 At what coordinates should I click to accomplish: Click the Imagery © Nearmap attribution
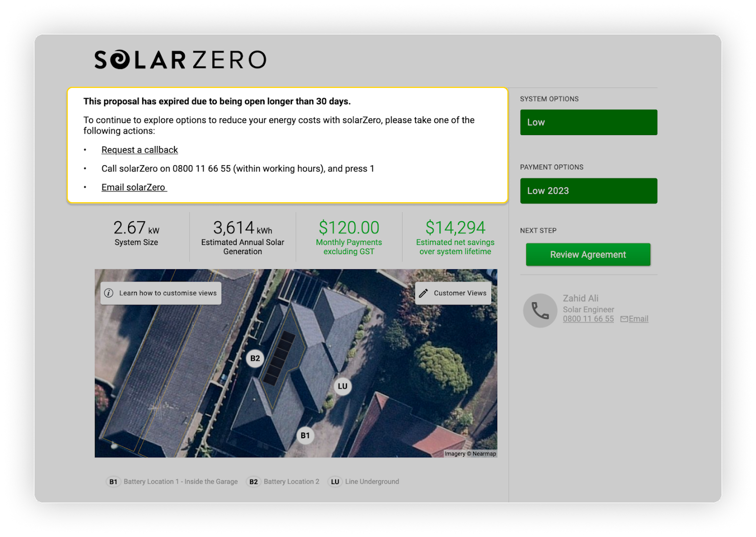tap(470, 454)
